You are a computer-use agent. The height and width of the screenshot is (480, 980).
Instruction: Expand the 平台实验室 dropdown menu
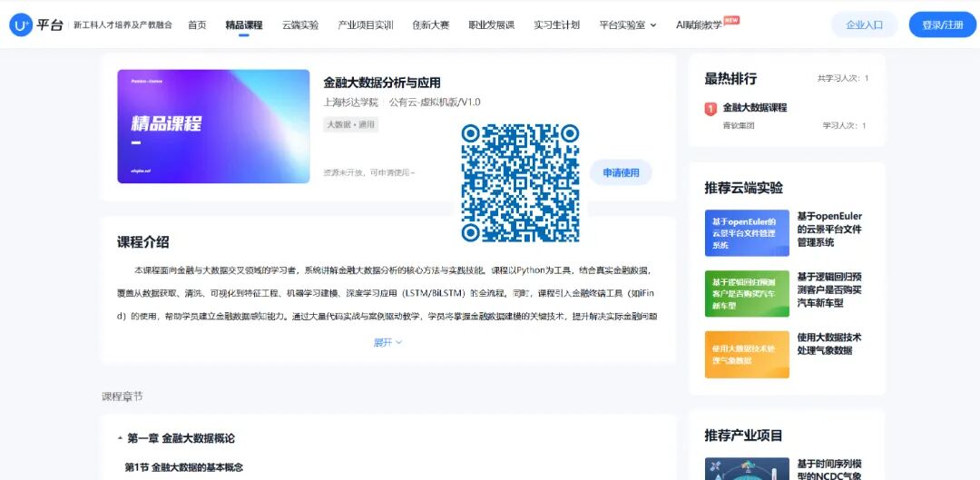[628, 25]
